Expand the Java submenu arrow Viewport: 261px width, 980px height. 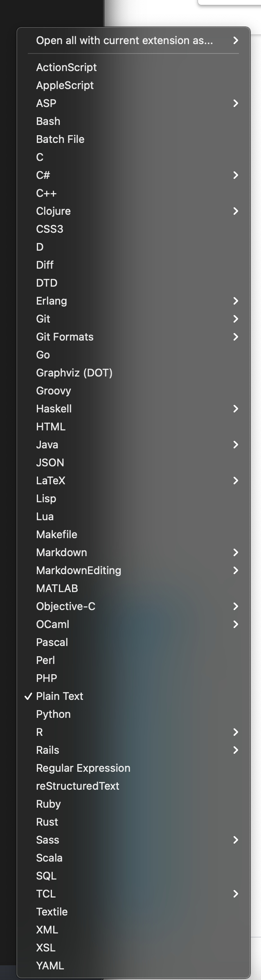coord(236,445)
